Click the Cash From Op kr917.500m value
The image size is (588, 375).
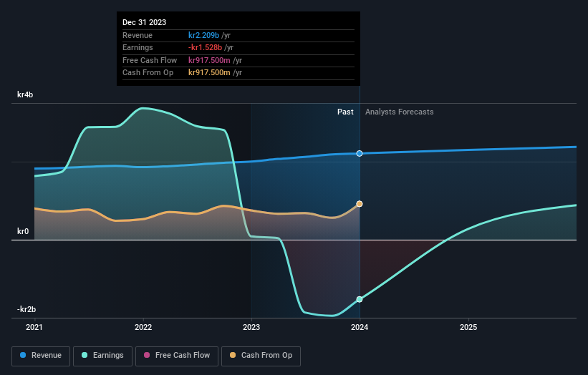(x=209, y=72)
